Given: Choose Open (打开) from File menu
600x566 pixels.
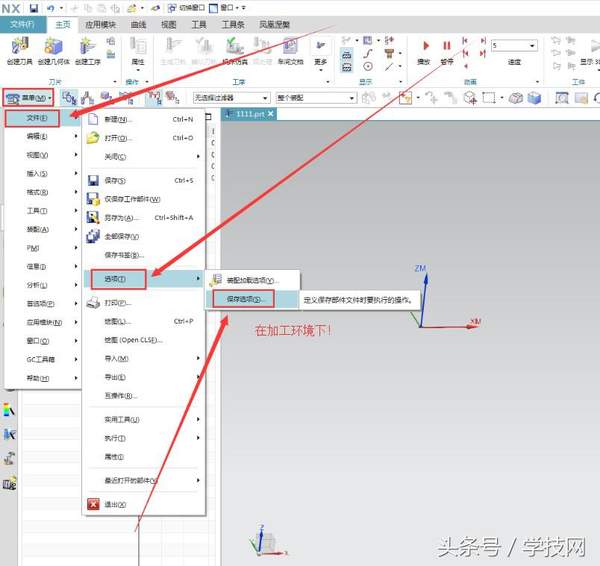Looking at the screenshot, I should tap(143, 138).
